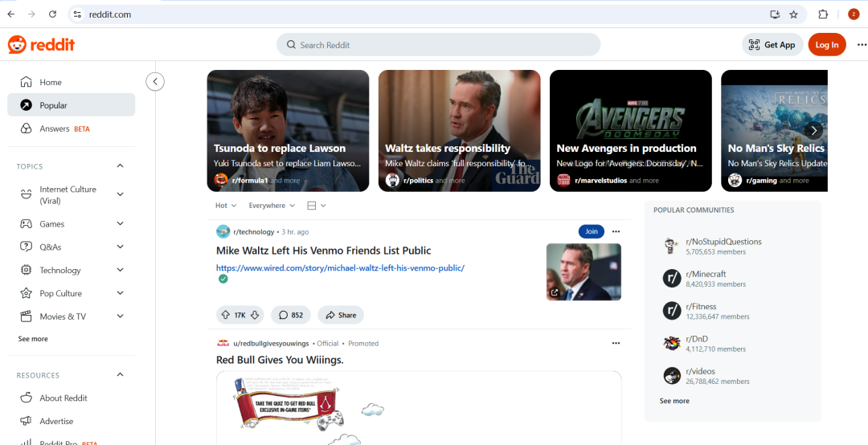Upvote the Mike Waltz Venmo post

[225, 315]
